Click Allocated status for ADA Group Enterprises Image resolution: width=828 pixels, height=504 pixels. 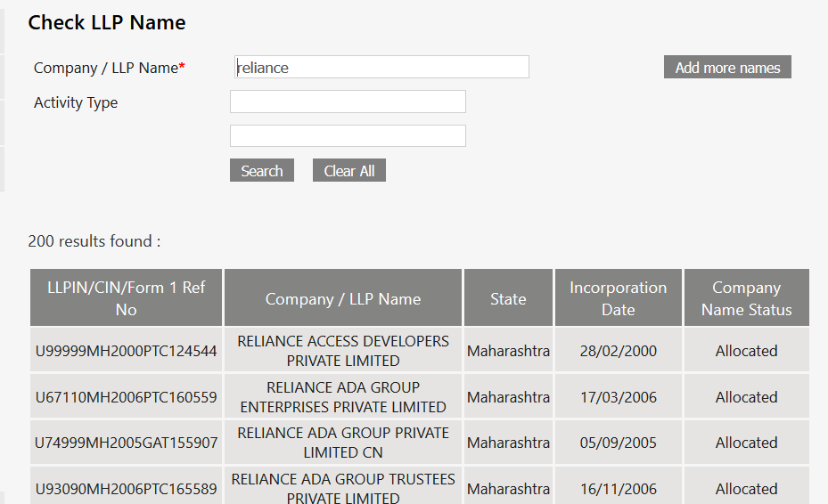[x=747, y=397]
